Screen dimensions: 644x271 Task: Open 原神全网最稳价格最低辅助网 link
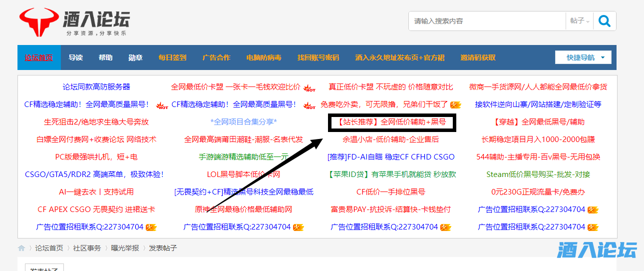[x=244, y=209]
